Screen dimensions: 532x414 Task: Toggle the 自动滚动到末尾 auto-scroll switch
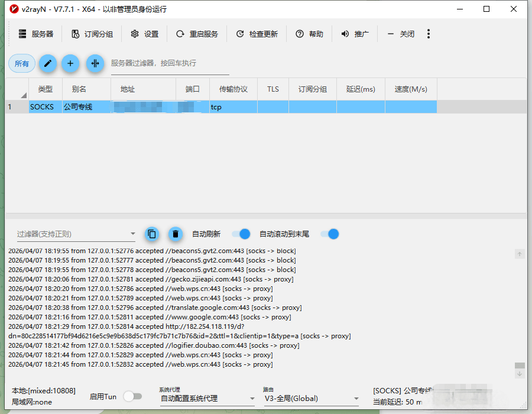point(330,234)
